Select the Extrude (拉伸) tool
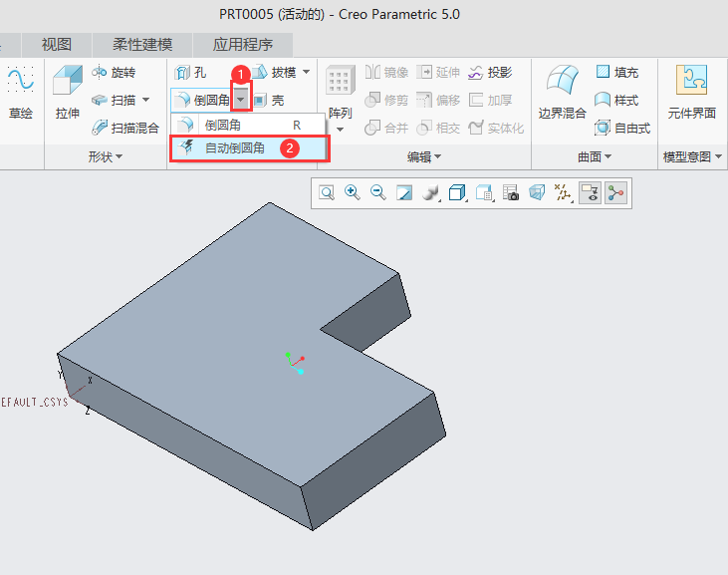The height and width of the screenshot is (575, 728). 68,93
